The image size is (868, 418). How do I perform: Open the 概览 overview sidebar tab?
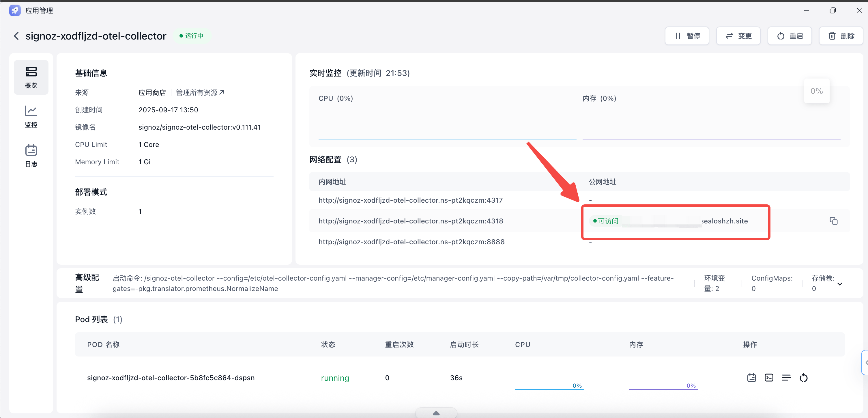click(x=31, y=77)
